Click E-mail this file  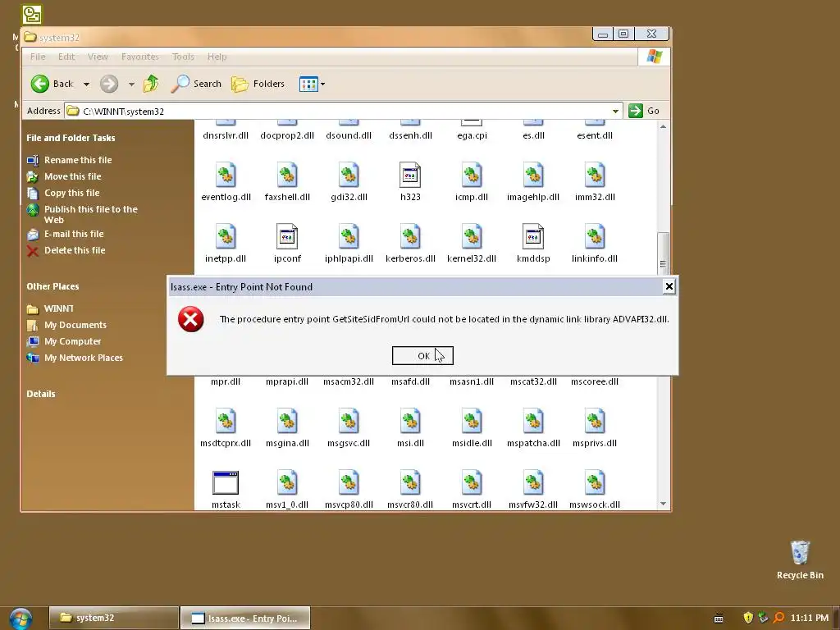tap(74, 234)
